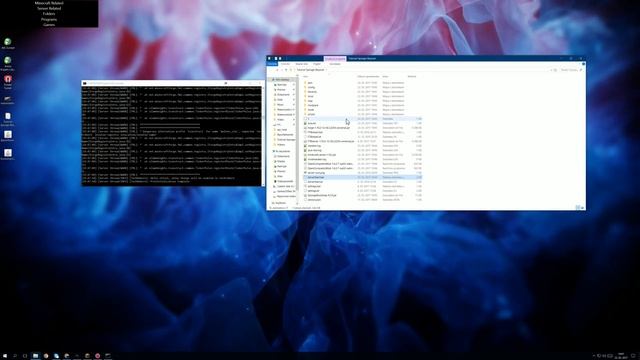Select the highlighted ServerStart.bat file
The image size is (640, 360).
tap(362, 177)
